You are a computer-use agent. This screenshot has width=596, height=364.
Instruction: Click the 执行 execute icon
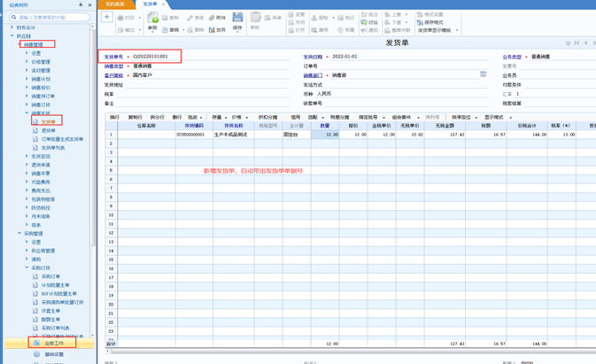[340, 18]
